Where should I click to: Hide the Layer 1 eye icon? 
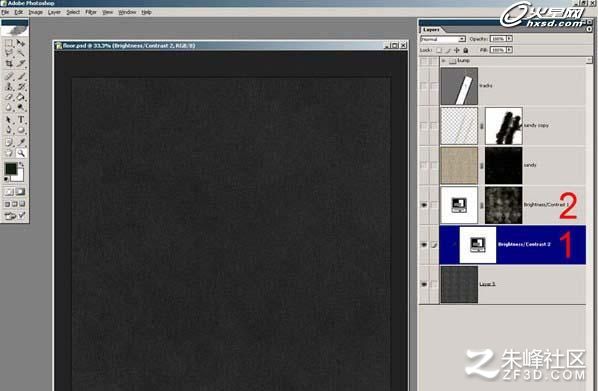(x=424, y=284)
